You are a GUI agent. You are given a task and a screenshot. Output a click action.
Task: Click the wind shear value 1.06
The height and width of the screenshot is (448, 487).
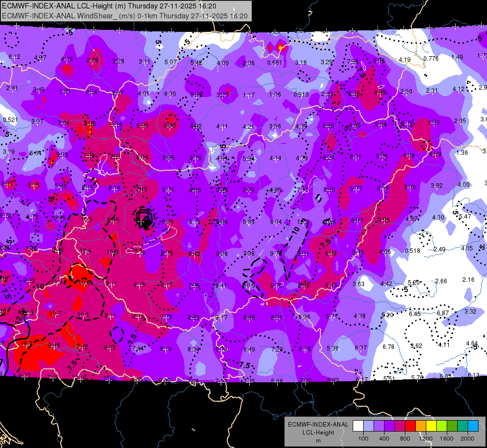[275, 95]
